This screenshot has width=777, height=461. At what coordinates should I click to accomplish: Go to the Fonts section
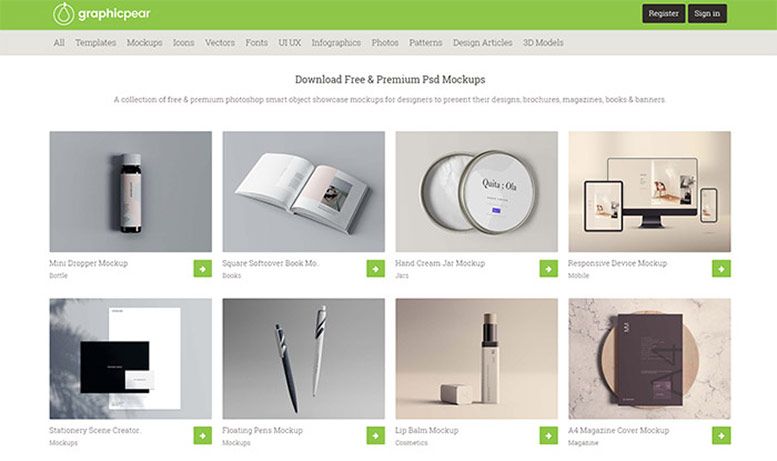tap(256, 43)
